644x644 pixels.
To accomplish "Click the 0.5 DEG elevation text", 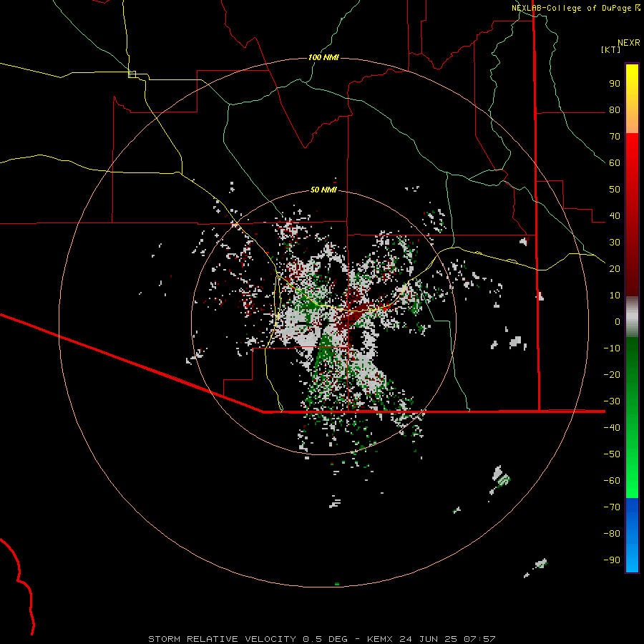I will pyautogui.click(x=325, y=639).
